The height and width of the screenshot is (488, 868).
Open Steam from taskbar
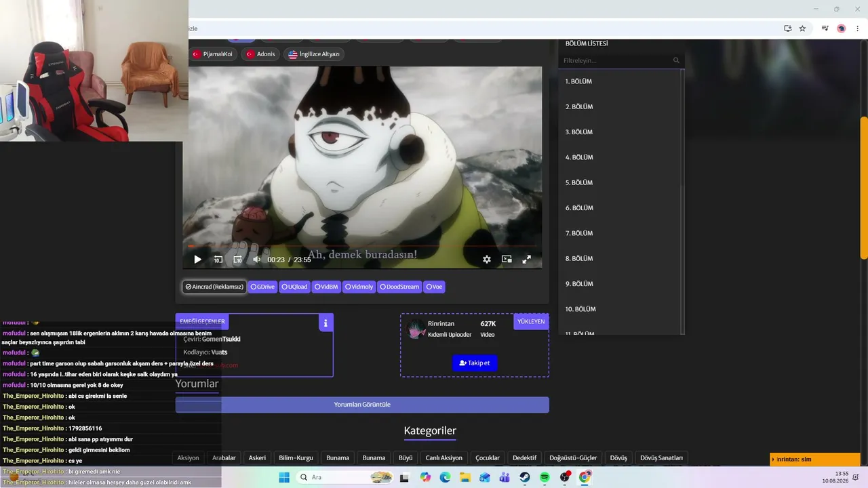pyautogui.click(x=525, y=477)
